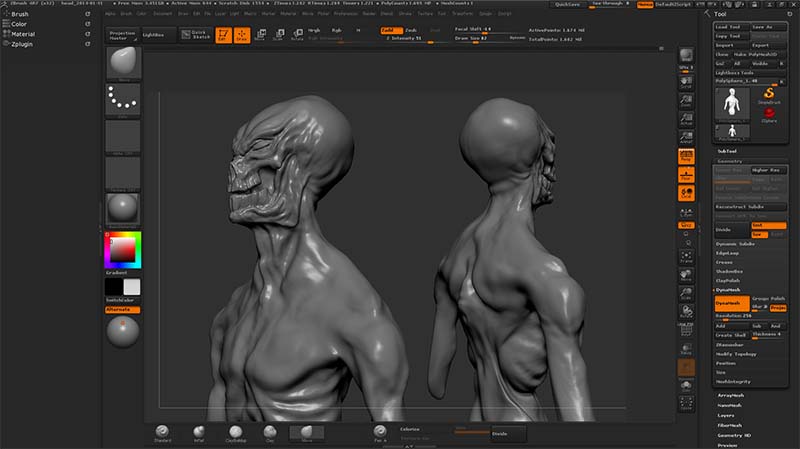Image resolution: width=800 pixels, height=449 pixels.
Task: Click the Import button in Tool panel
Action: coord(731,45)
